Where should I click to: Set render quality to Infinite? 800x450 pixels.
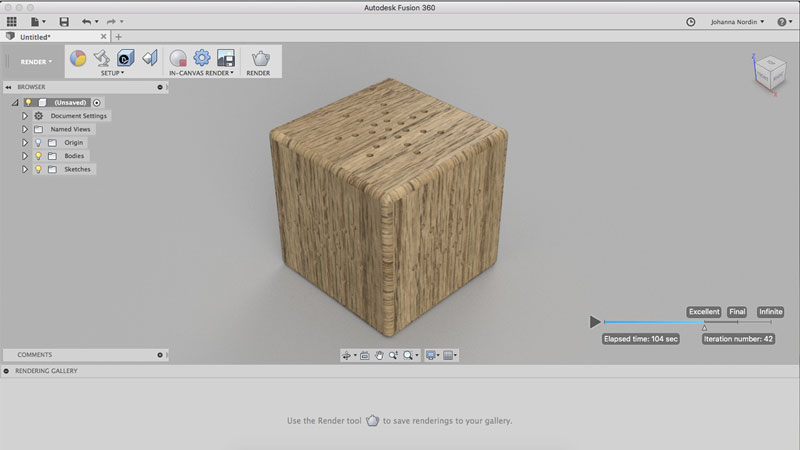pos(770,312)
